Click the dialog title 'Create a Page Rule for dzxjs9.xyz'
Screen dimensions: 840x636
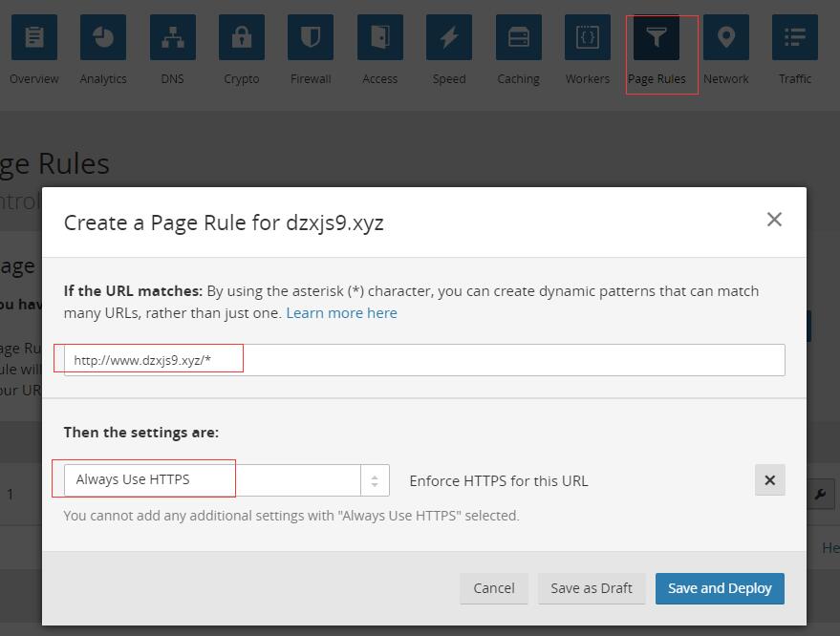pyautogui.click(x=224, y=223)
